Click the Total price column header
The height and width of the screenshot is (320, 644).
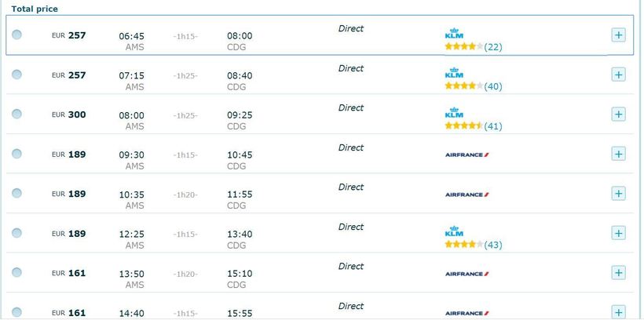(35, 9)
